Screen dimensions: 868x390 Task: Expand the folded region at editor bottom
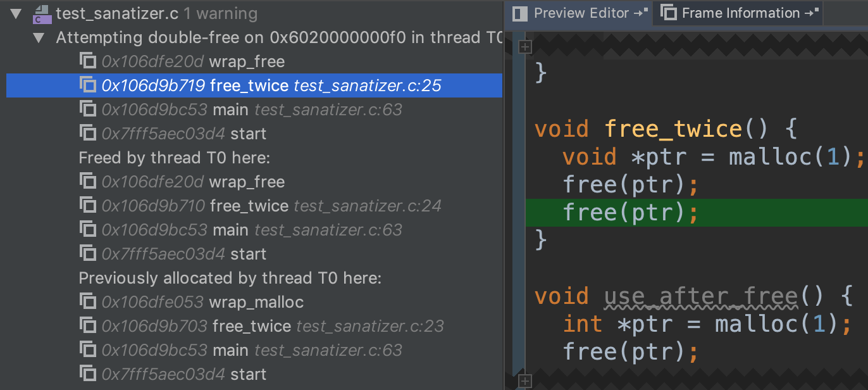pyautogui.click(x=525, y=381)
